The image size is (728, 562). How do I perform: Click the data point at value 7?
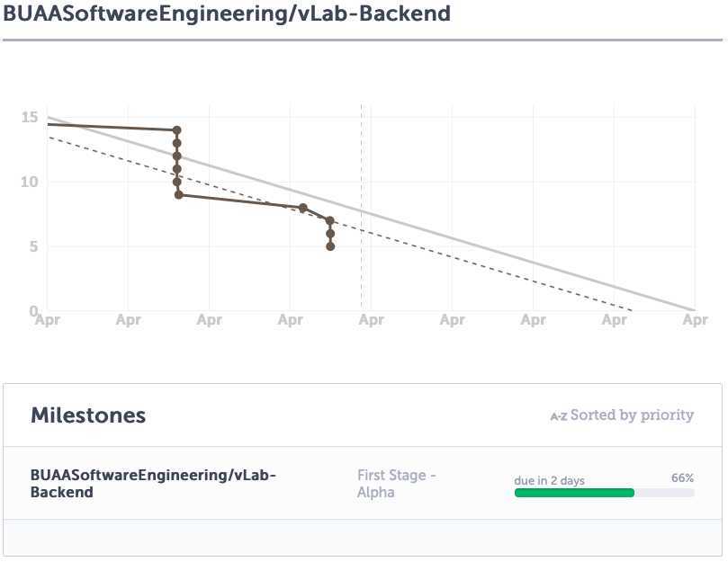(330, 220)
